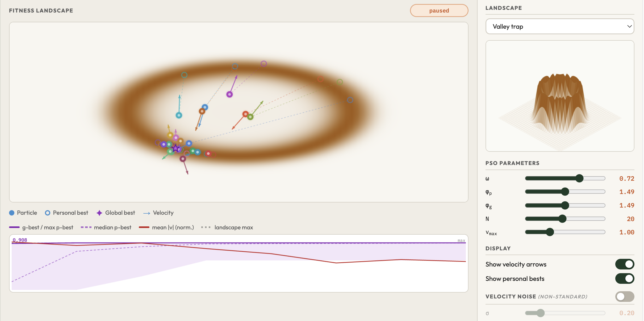Click the Valley trap dropdown chevron

coord(630,26)
